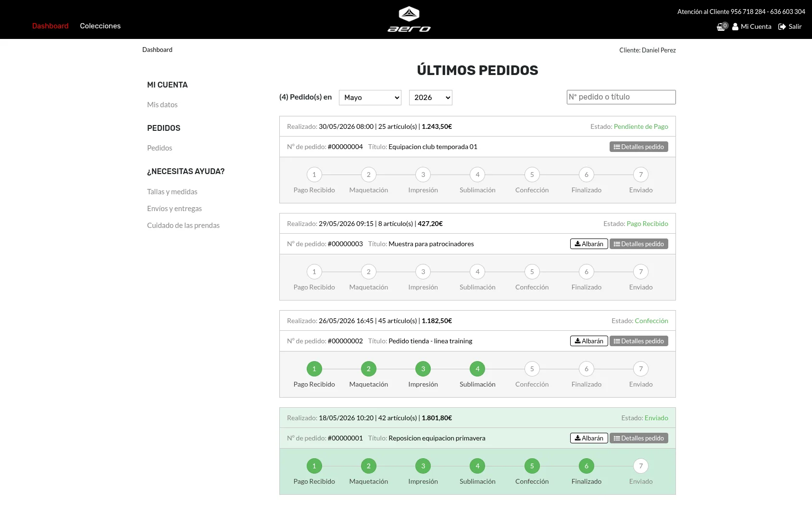Click total amount 1.243,50€
Image resolution: width=812 pixels, height=527 pixels.
pos(437,126)
